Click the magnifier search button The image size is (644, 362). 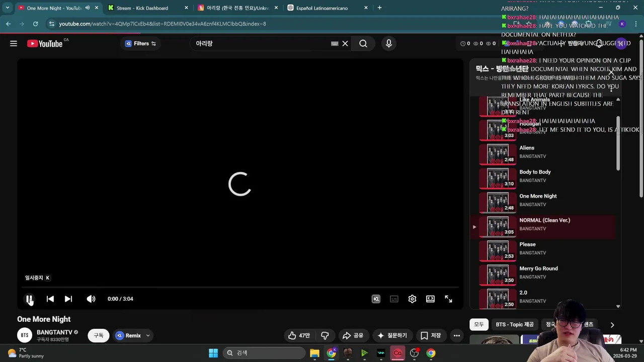[363, 44]
